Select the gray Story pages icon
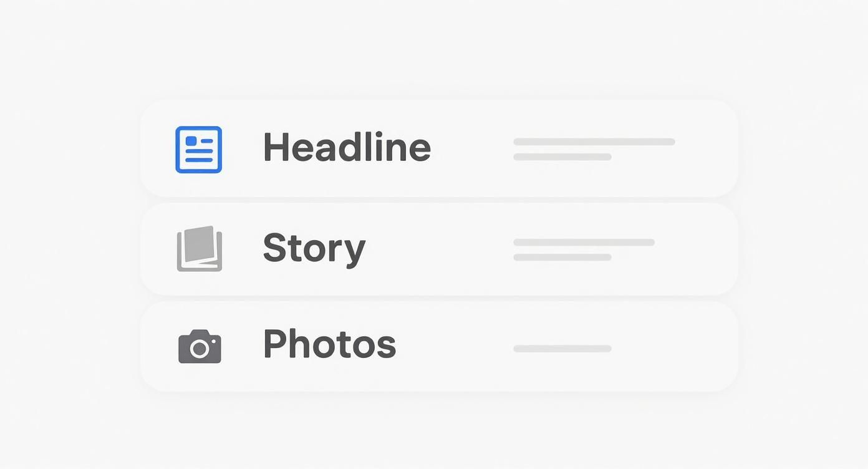Screen dimensions: 868x469 tap(200, 248)
